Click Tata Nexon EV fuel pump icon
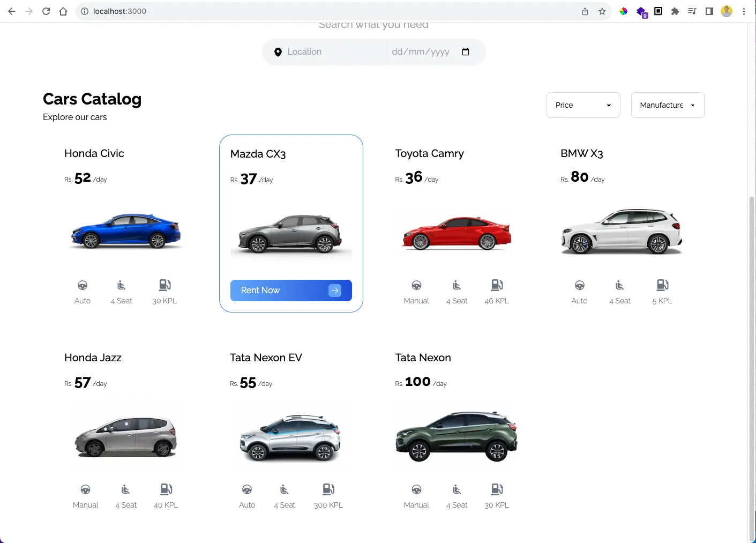The image size is (756, 543). point(328,489)
